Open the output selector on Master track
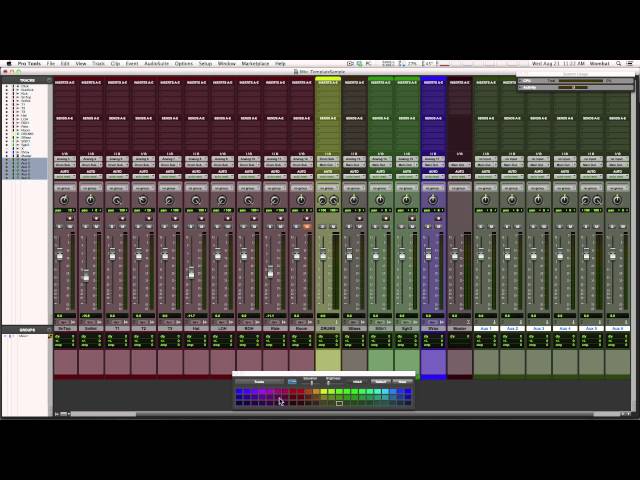The width and height of the screenshot is (640, 480). pyautogui.click(x=460, y=165)
